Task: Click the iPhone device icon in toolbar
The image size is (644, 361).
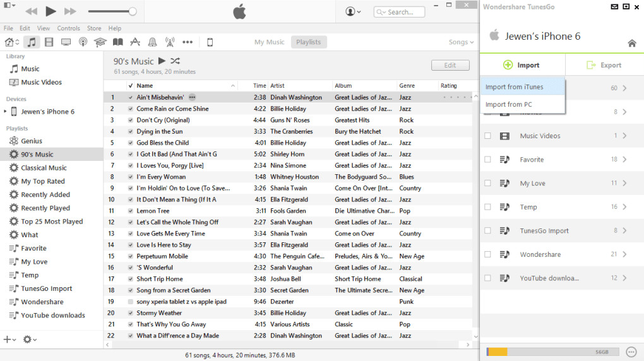Action: coord(210,42)
